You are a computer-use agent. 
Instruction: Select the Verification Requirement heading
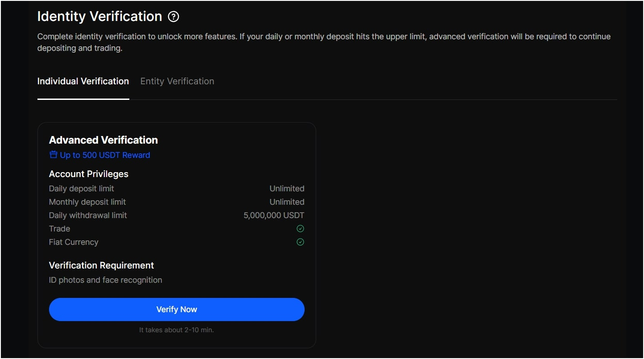(x=101, y=265)
